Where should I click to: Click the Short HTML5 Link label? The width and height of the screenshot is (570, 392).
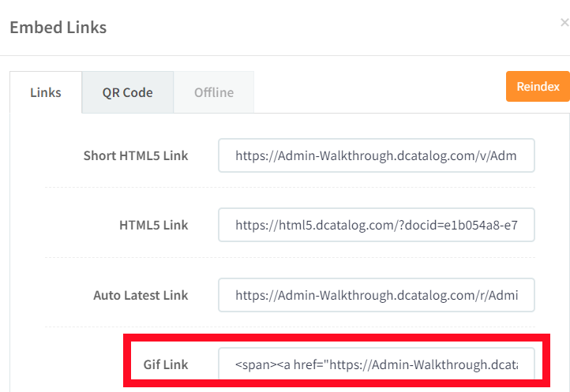[136, 155]
